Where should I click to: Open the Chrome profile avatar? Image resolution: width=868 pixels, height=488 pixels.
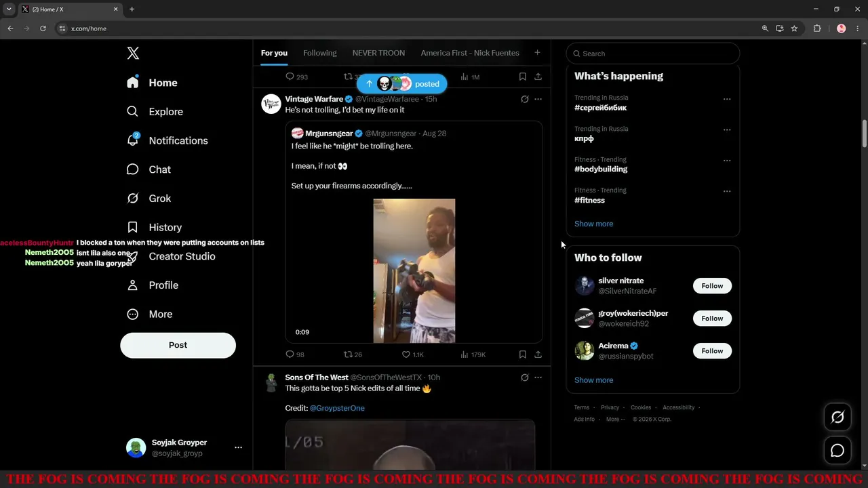(842, 28)
